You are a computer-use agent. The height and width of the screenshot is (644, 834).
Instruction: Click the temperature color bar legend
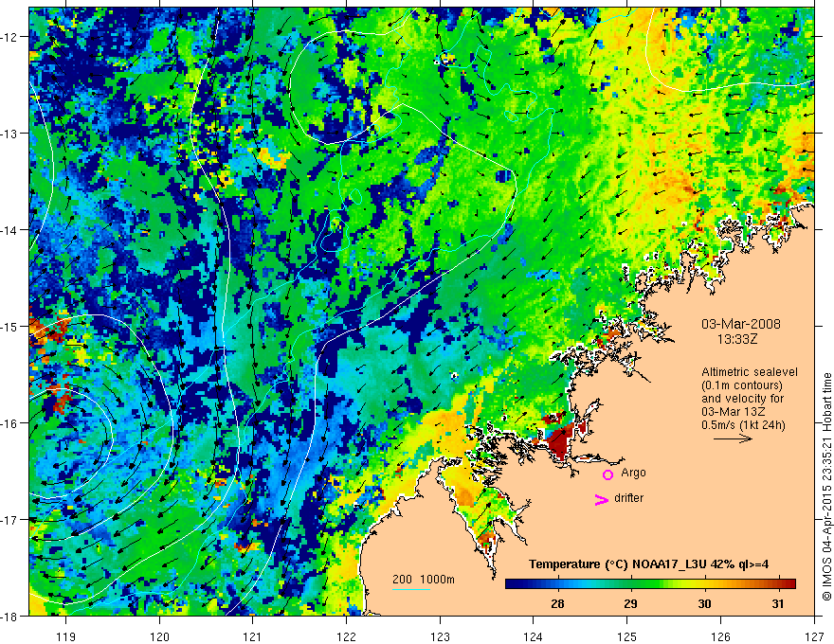650,583
